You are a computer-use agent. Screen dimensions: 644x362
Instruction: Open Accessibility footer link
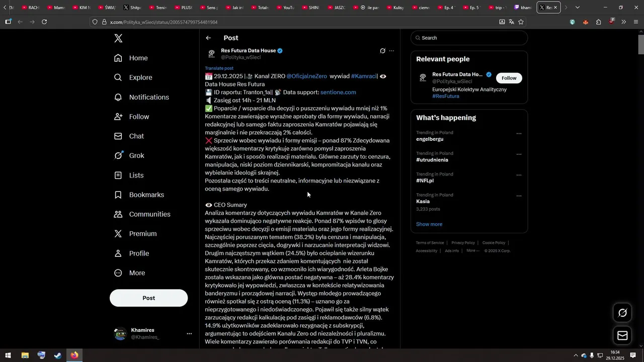click(x=427, y=251)
